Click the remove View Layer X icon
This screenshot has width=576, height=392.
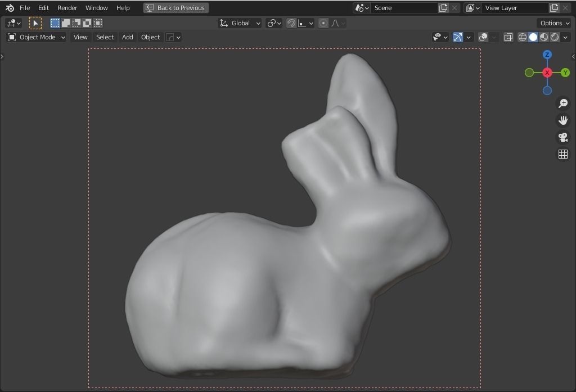tap(565, 8)
